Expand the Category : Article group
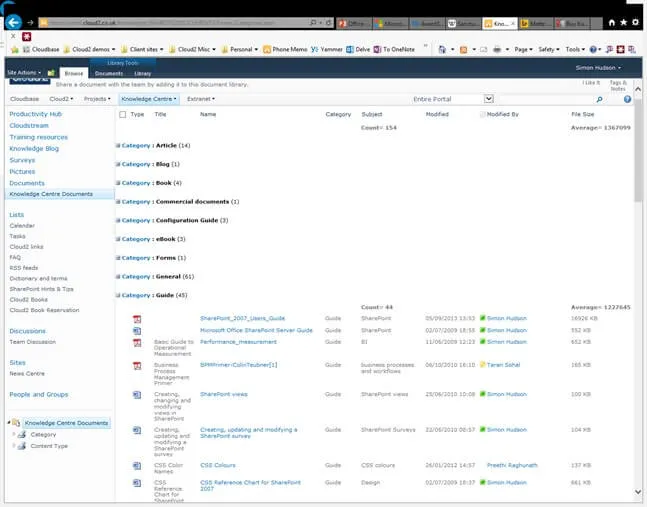 pos(119,146)
